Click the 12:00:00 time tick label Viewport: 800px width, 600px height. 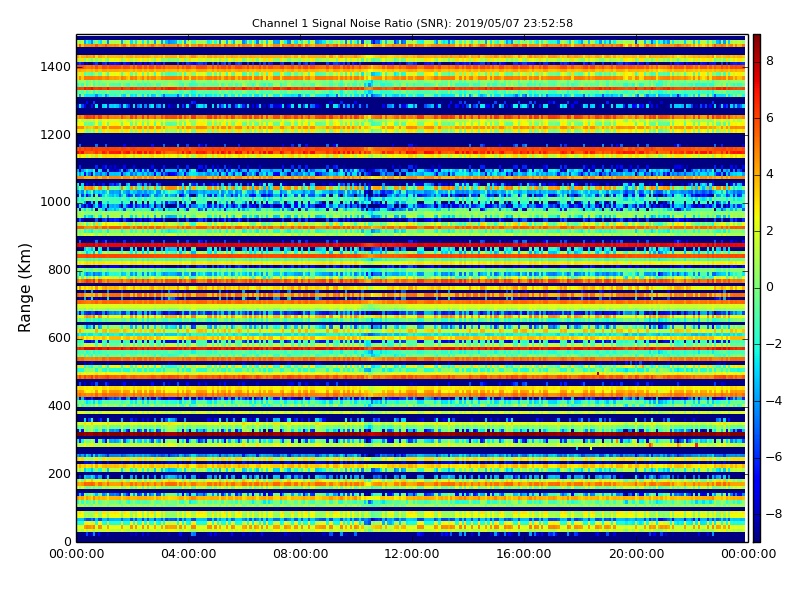click(x=412, y=554)
